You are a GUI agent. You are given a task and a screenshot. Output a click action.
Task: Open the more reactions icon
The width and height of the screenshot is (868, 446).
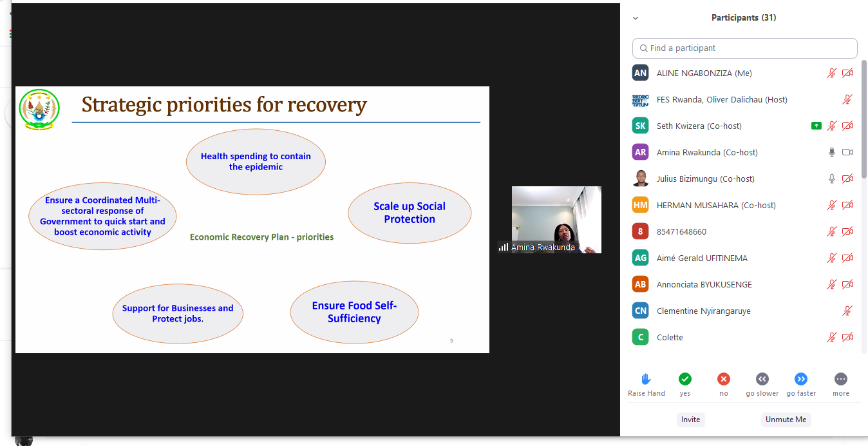[x=840, y=379]
